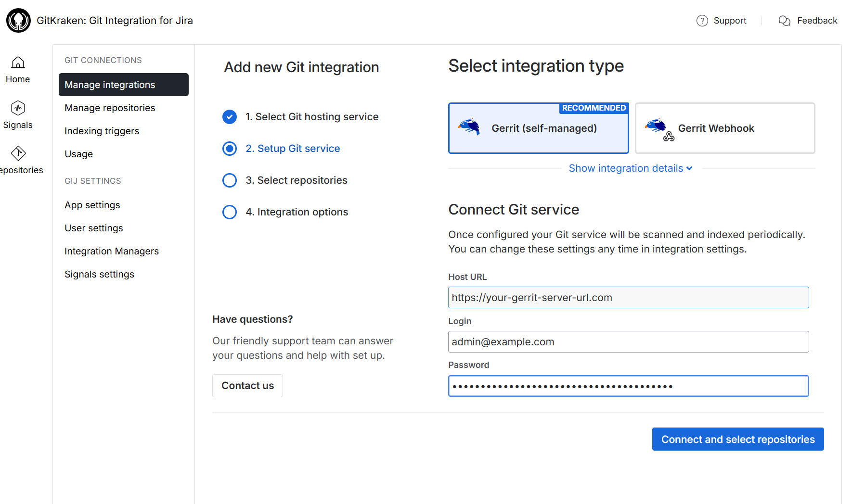The height and width of the screenshot is (504, 852).
Task: Open the Signals sidebar icon
Action: coord(18,108)
